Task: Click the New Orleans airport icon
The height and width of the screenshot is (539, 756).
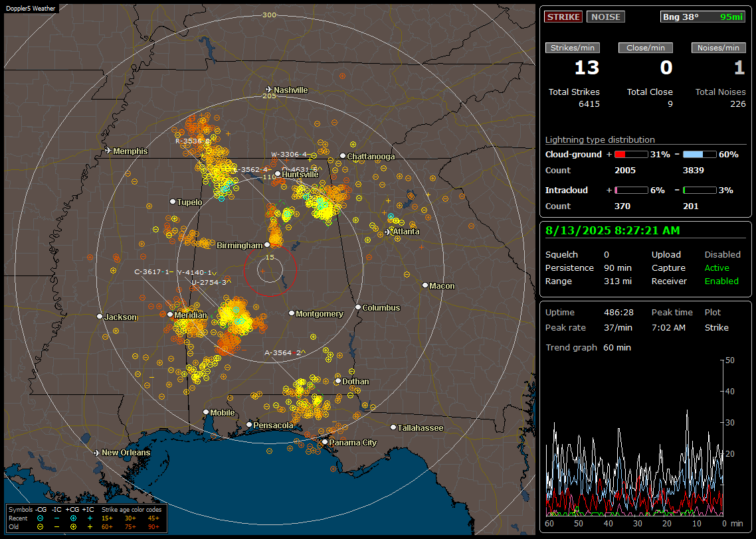Action: point(97,453)
